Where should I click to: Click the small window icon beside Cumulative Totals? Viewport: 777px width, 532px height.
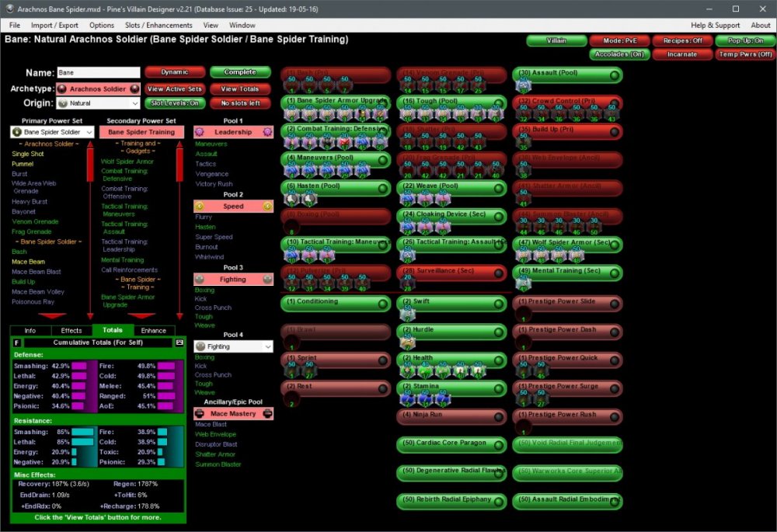[179, 342]
